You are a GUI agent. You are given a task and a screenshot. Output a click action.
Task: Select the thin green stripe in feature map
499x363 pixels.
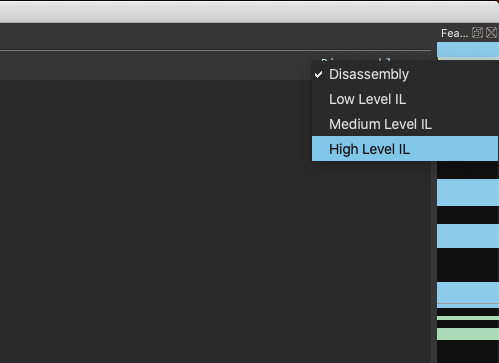click(468, 318)
